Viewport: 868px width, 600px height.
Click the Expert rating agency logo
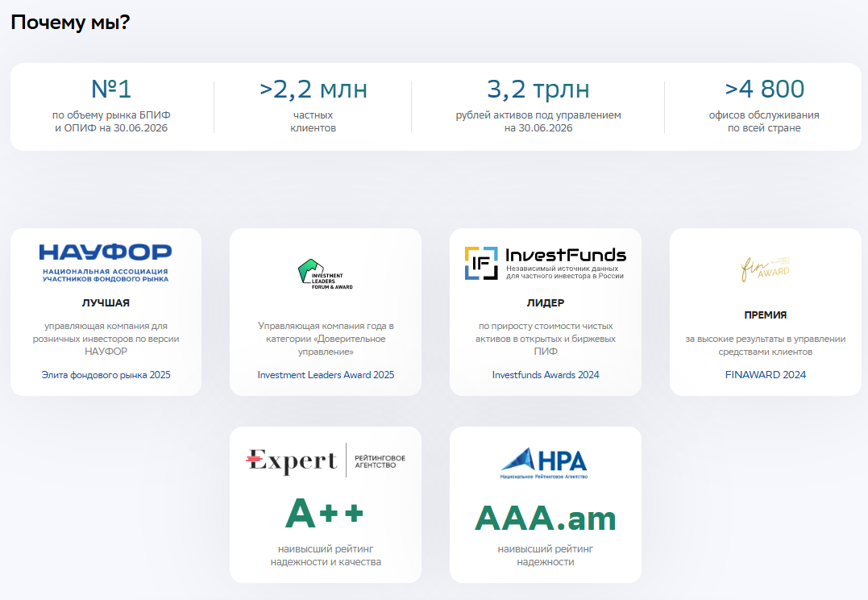click(326, 460)
